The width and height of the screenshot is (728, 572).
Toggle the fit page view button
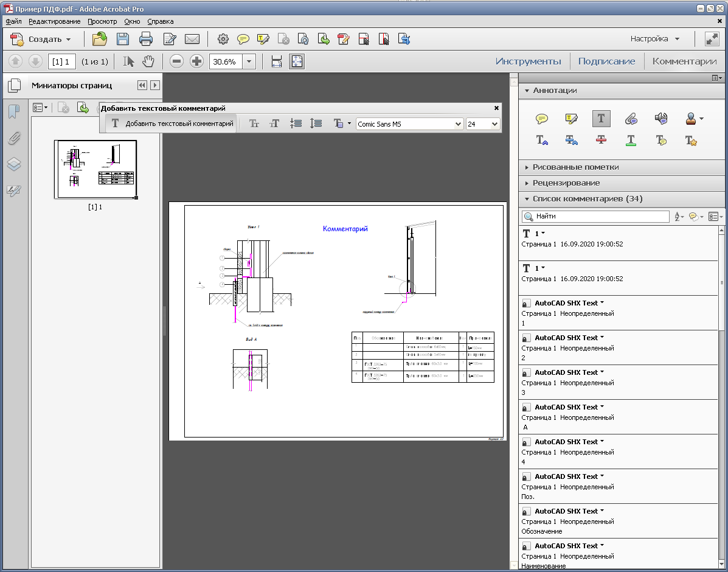297,61
